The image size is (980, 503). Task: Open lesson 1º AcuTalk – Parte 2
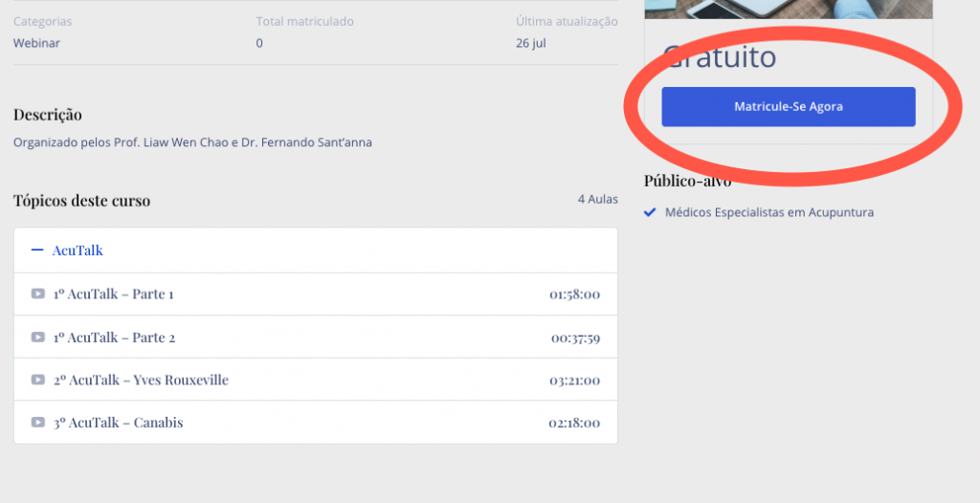tap(114, 338)
